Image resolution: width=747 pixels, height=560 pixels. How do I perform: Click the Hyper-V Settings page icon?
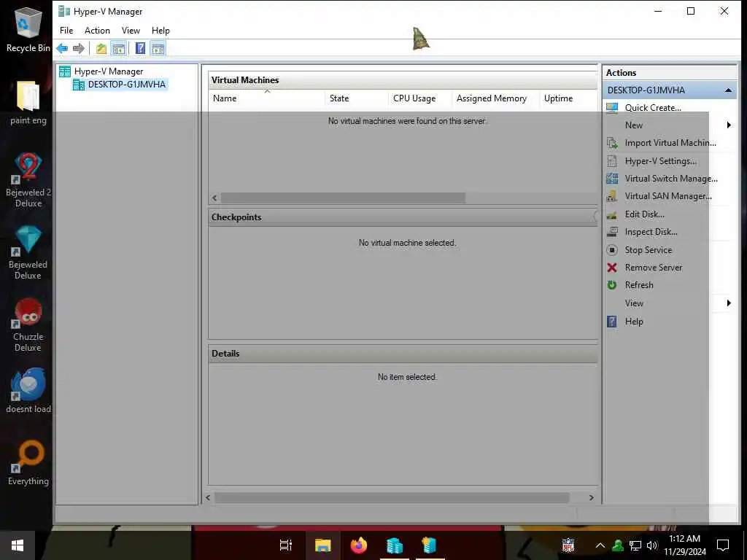coord(612,161)
